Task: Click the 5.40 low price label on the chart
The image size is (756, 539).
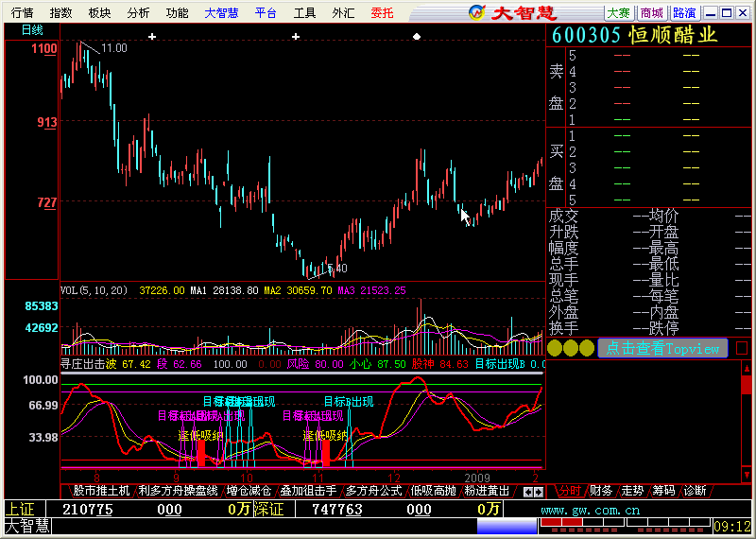Action: [337, 269]
